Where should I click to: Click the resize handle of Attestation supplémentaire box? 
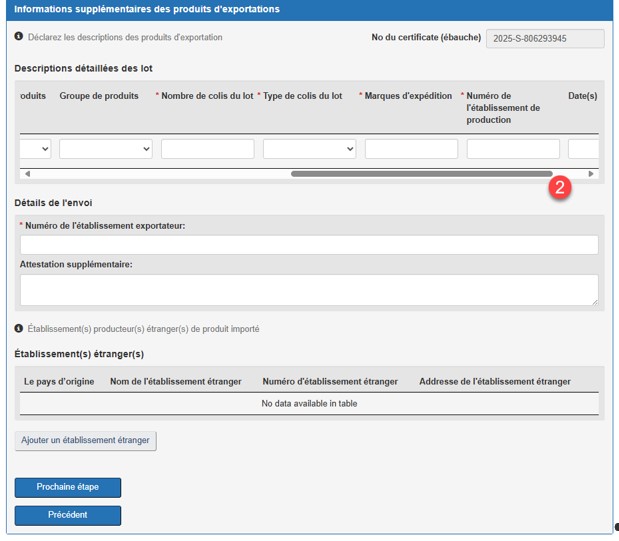coord(594,301)
